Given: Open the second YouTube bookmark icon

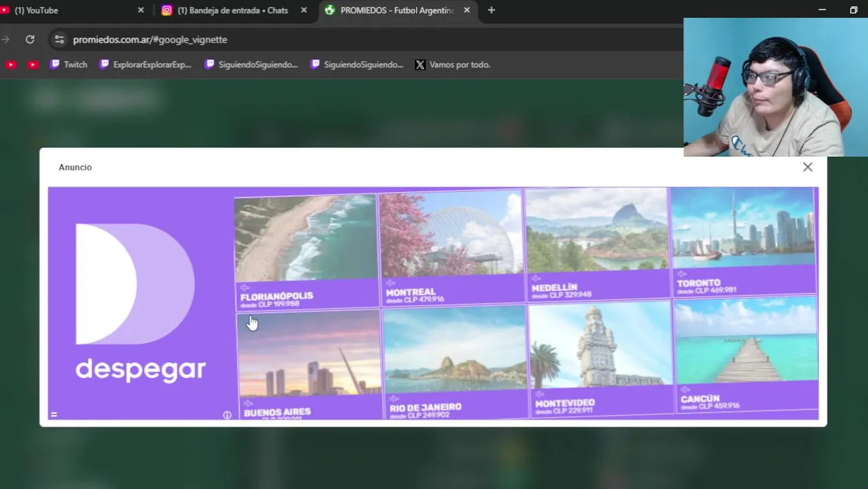Looking at the screenshot, I should tap(33, 65).
